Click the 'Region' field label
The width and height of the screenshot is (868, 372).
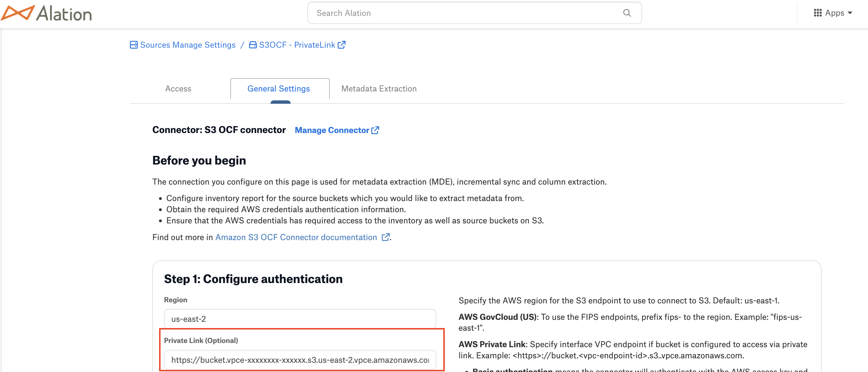click(175, 300)
